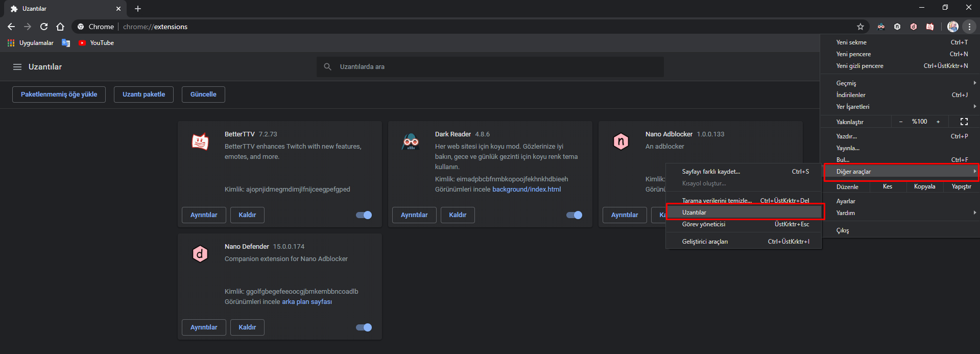This screenshot has height=354, width=980.
Task: Disable the BetterTTV extension toggle
Action: click(364, 215)
